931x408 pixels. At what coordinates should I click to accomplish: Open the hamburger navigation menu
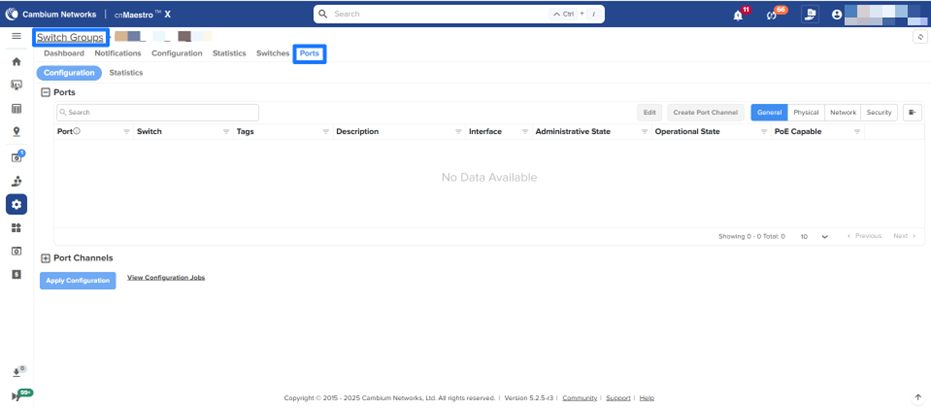click(x=16, y=36)
